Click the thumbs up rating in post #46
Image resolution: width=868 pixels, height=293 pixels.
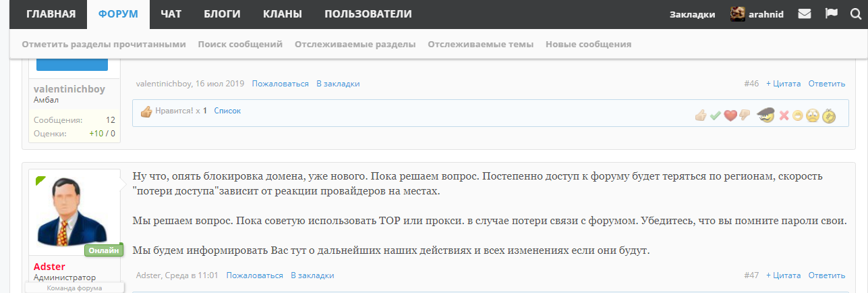point(701,115)
